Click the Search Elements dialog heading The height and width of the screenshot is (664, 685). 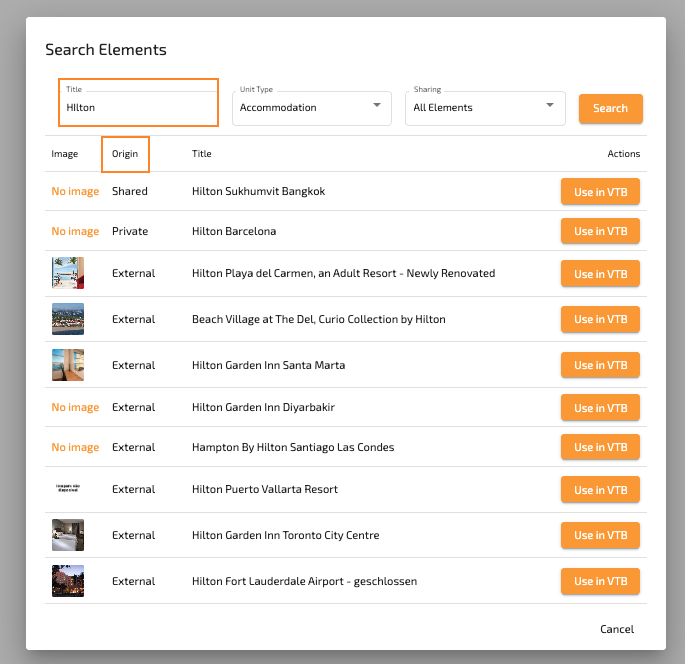click(106, 50)
